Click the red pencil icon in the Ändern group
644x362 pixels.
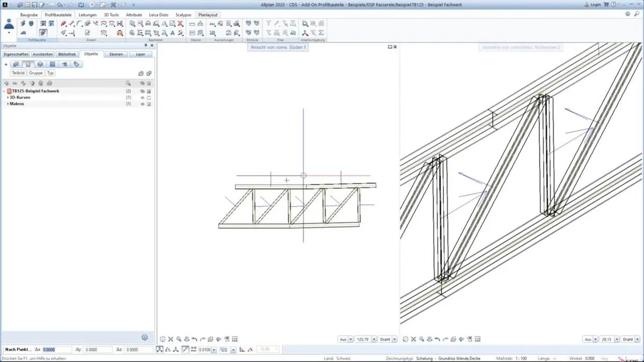click(63, 24)
